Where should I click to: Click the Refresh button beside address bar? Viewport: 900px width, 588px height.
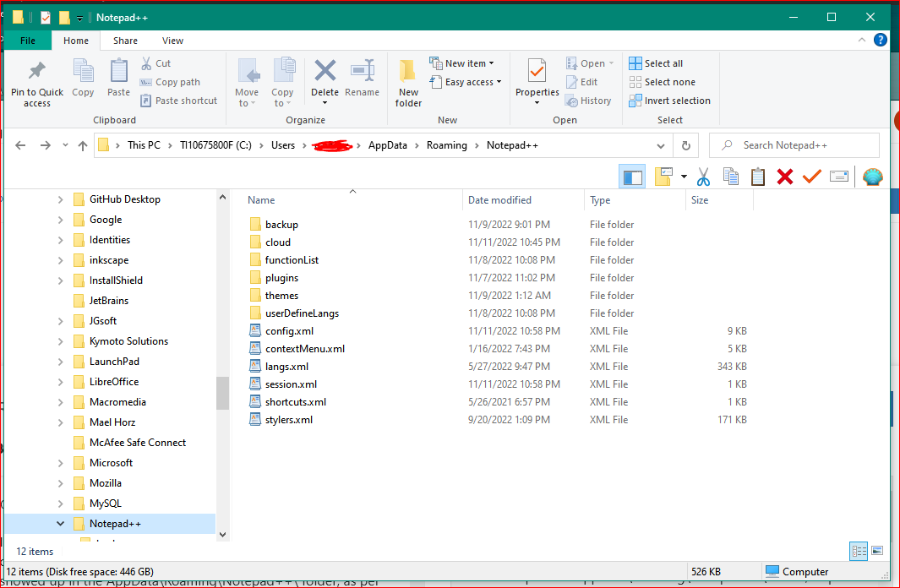pyautogui.click(x=685, y=145)
